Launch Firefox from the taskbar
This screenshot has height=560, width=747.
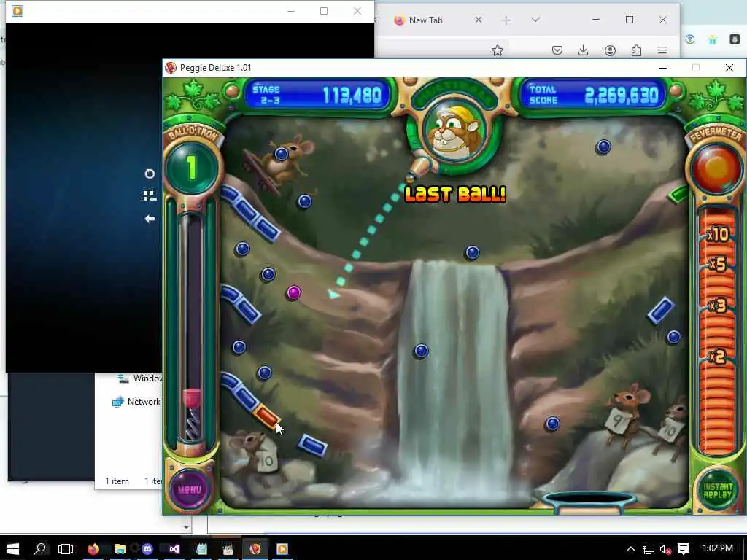pyautogui.click(x=93, y=549)
